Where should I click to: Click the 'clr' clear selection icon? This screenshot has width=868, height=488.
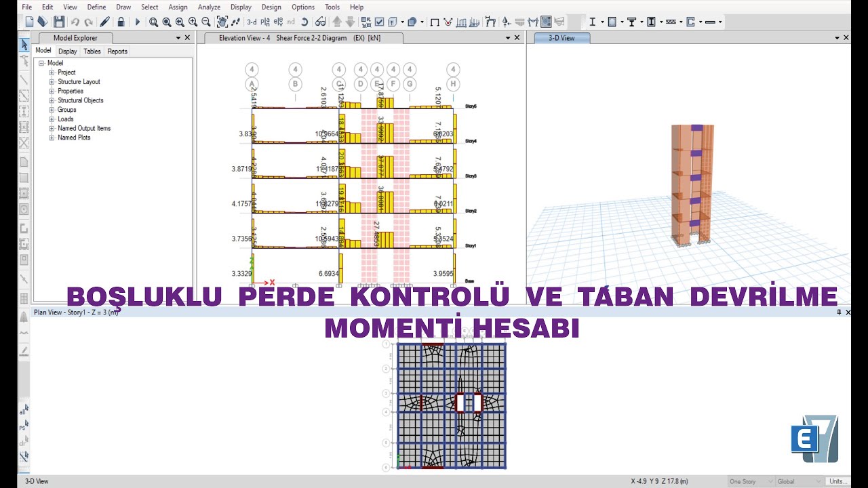[24, 441]
